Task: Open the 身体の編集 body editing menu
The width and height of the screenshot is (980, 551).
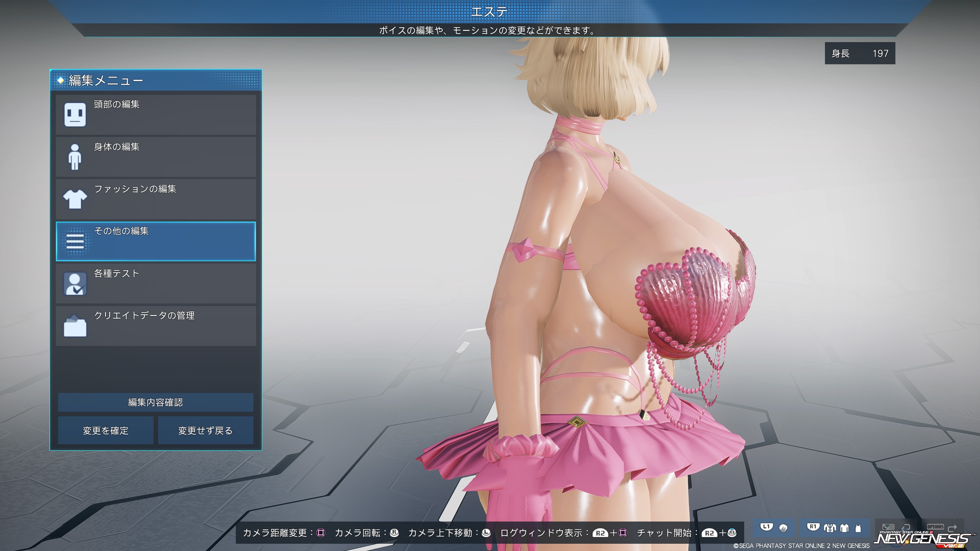Action: 156,157
